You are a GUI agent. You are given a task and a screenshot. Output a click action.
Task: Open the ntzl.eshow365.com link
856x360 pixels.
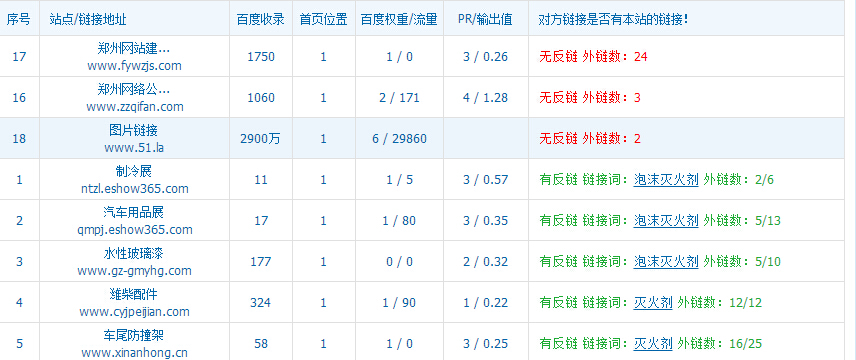point(134,189)
